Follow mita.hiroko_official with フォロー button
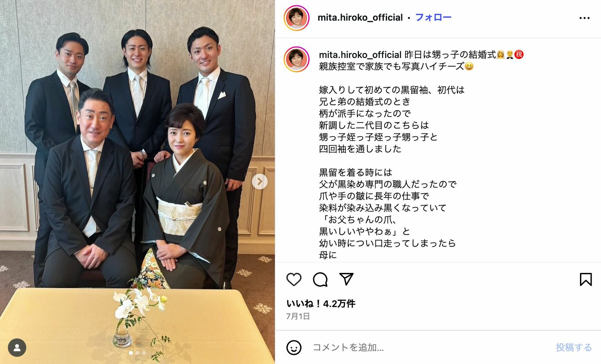Viewport: 601px width, 364px height. pos(433,17)
